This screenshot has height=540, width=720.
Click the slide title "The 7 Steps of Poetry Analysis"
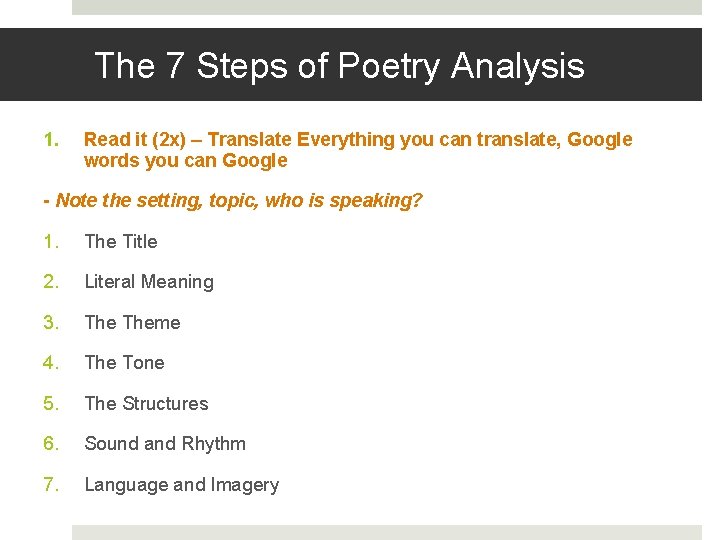pos(339,66)
